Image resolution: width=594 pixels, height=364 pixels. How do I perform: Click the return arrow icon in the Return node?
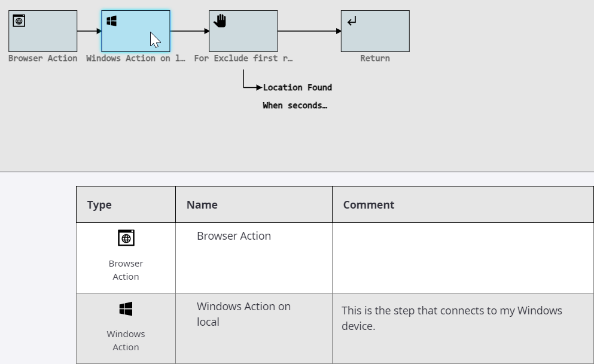click(352, 22)
